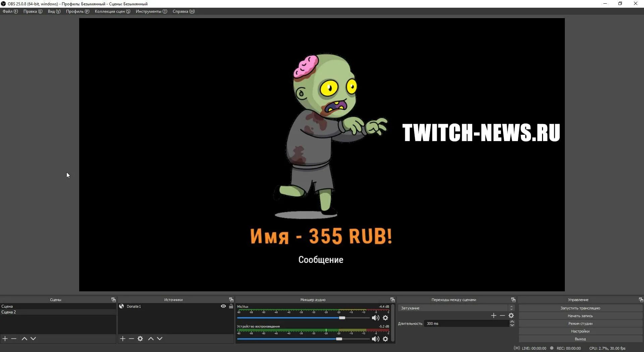Decrease transition duration with down arrow
Viewport: 644px width, 352px height.
coord(512,325)
